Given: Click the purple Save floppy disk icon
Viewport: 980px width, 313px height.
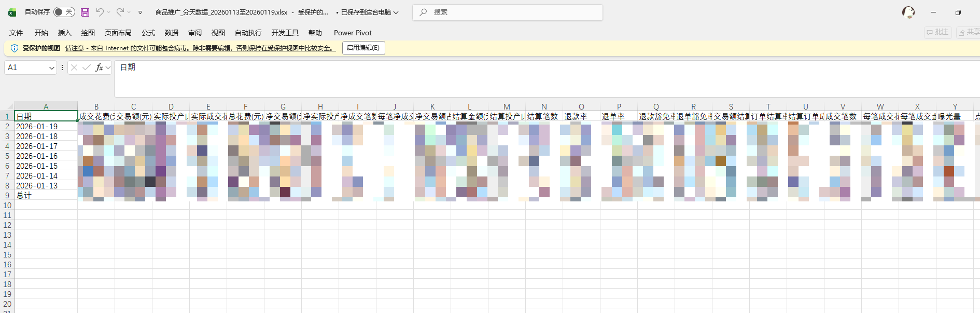Looking at the screenshot, I should click(85, 12).
